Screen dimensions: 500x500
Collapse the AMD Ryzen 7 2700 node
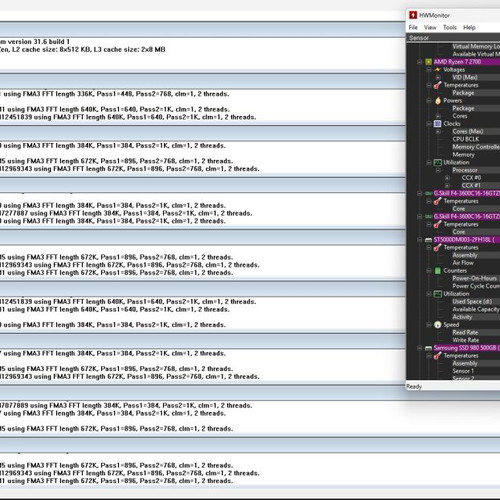[420, 62]
